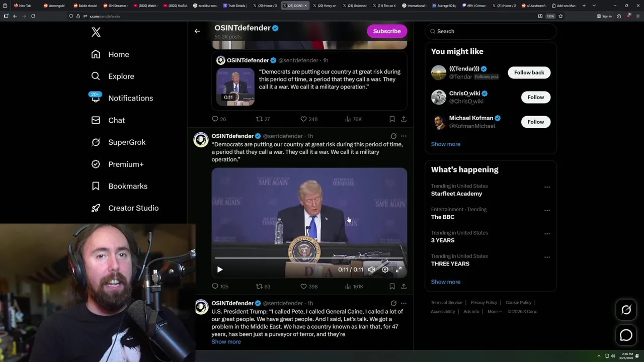Open Explore in the sidebar
This screenshot has width=644, height=362.
click(x=113, y=76)
